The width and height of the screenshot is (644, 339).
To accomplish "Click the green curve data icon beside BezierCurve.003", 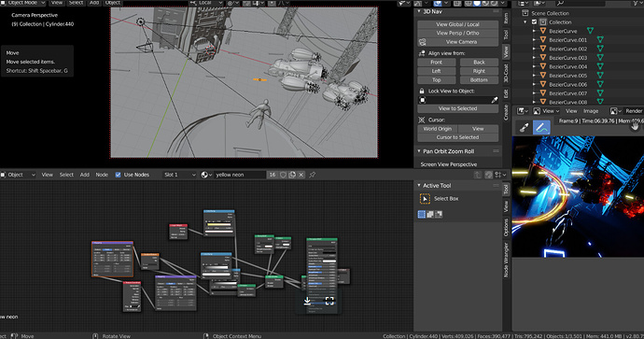I will pyautogui.click(x=600, y=58).
